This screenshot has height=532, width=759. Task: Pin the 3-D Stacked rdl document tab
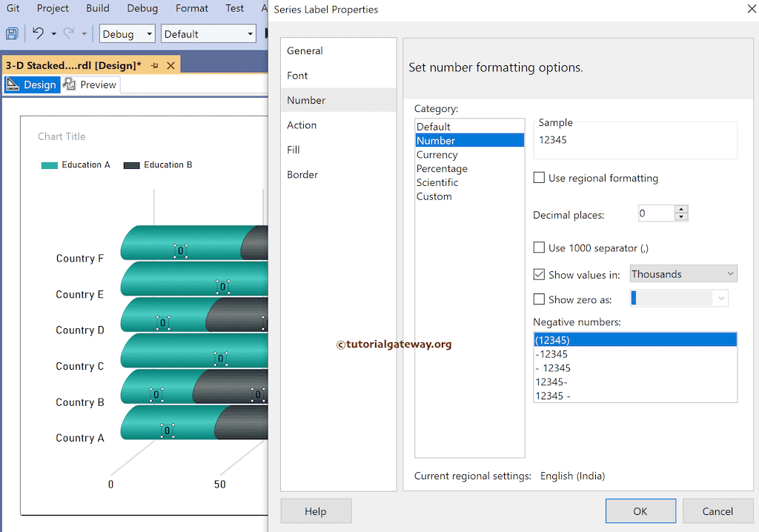pyautogui.click(x=154, y=65)
